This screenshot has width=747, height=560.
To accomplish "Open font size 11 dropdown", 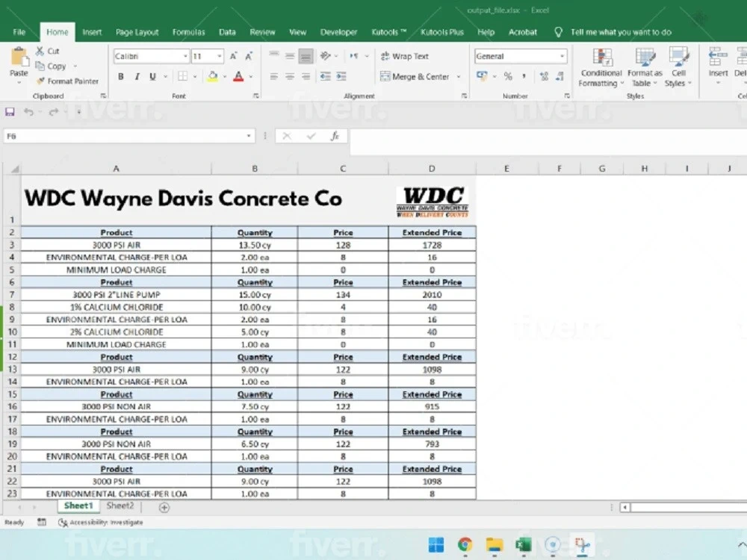I will click(x=219, y=56).
